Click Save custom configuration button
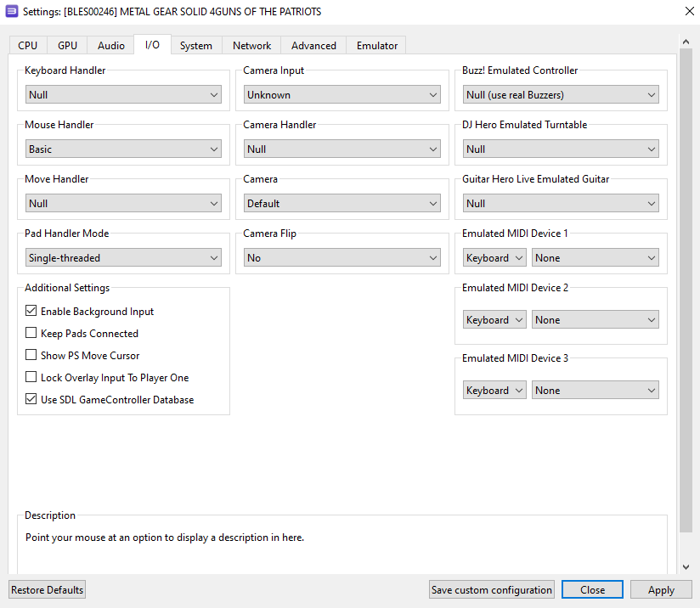Screen dimensions: 700x608 pos(492,589)
